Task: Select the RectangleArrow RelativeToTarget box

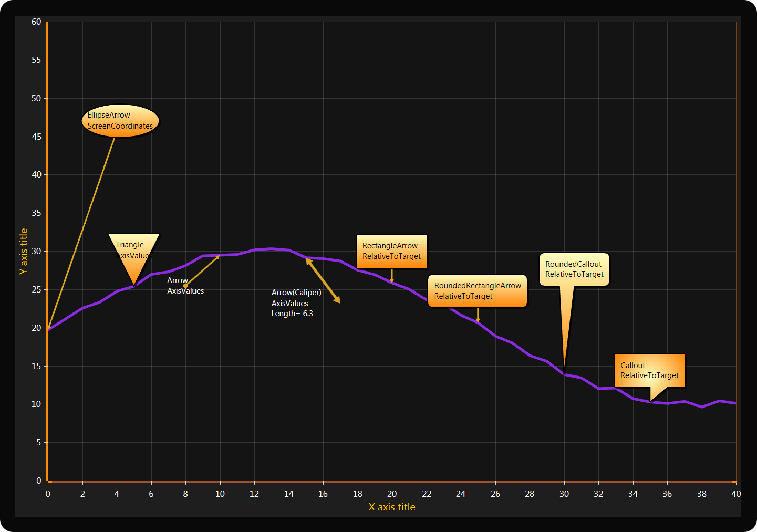Action: tap(391, 251)
